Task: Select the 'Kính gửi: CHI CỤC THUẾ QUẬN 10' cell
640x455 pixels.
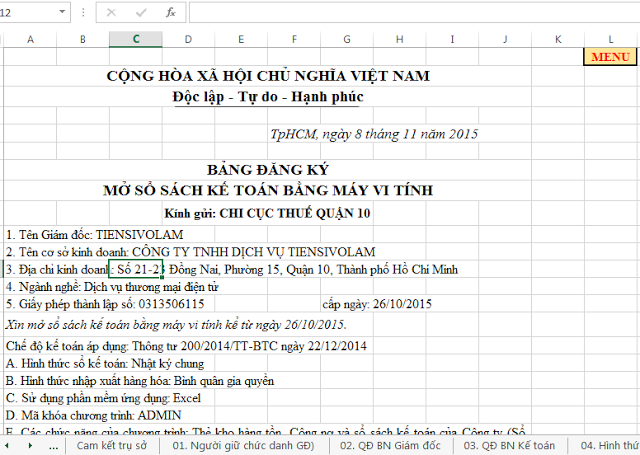Action: [267, 212]
